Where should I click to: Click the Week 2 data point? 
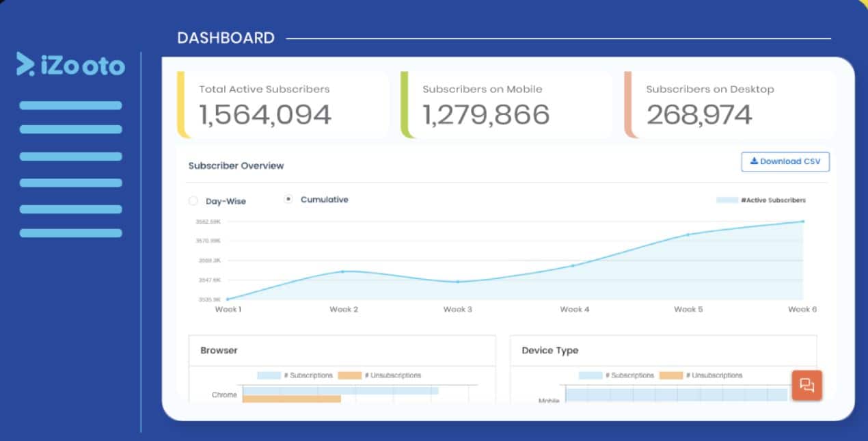click(343, 271)
